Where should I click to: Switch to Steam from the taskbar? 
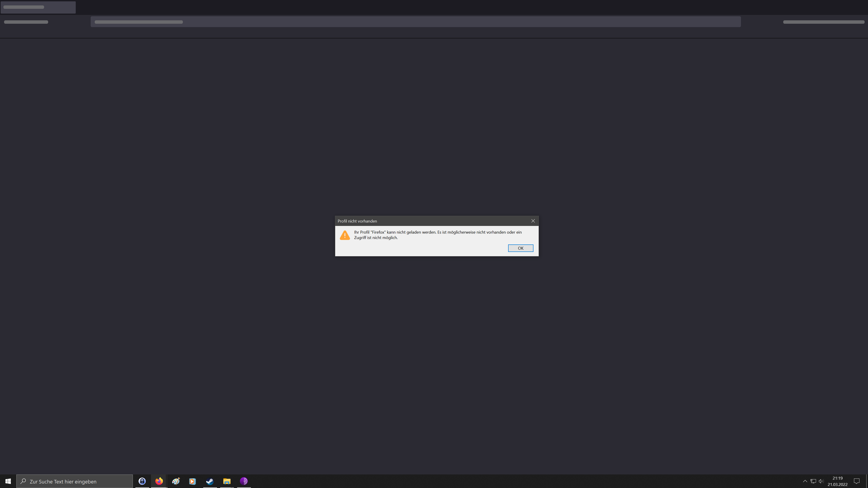point(210,481)
